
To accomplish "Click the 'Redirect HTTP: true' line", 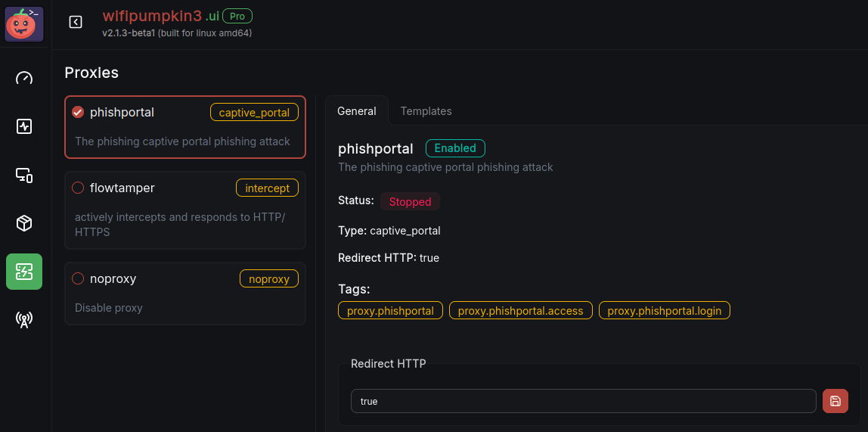I will click(x=389, y=257).
